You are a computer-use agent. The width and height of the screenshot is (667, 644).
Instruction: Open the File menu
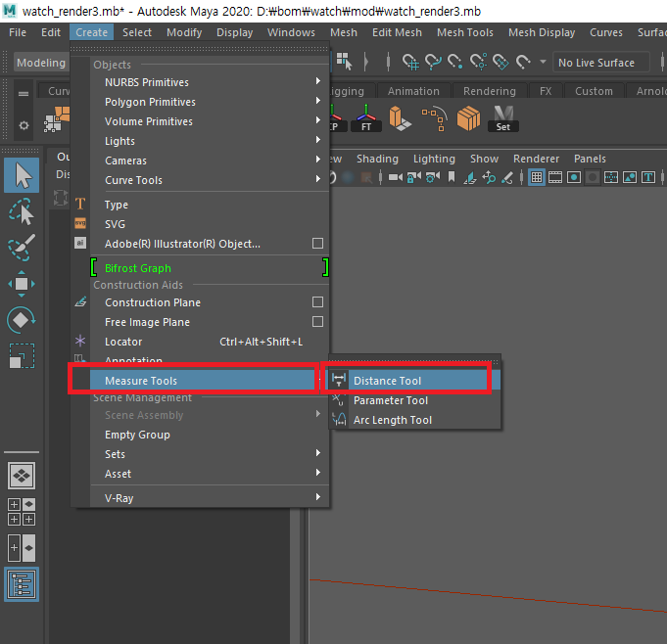coord(18,32)
